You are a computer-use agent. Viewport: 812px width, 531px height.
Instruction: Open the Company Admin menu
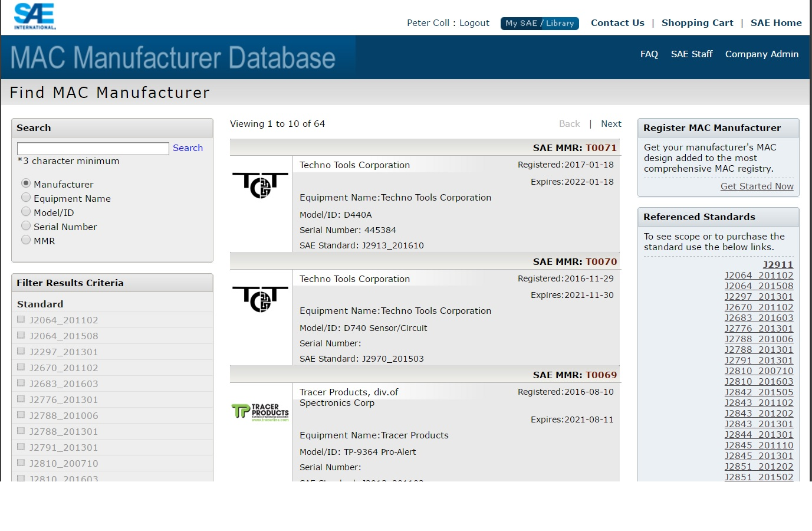[x=761, y=54]
